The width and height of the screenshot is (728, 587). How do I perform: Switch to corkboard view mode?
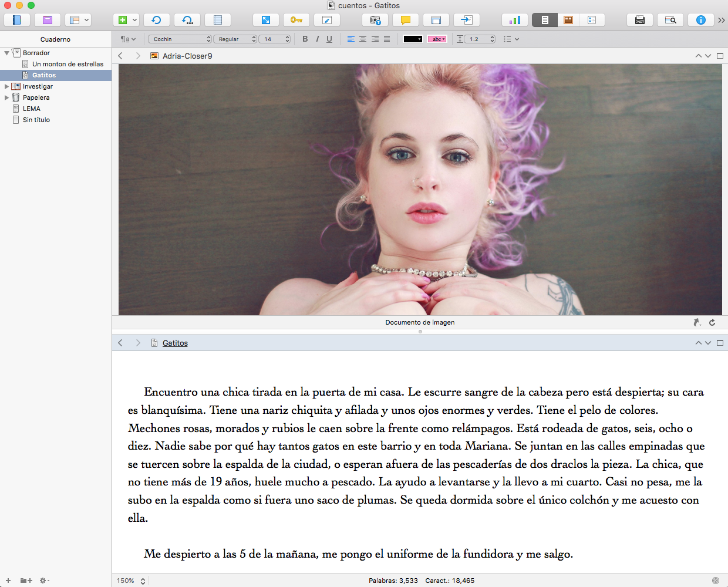tap(568, 20)
